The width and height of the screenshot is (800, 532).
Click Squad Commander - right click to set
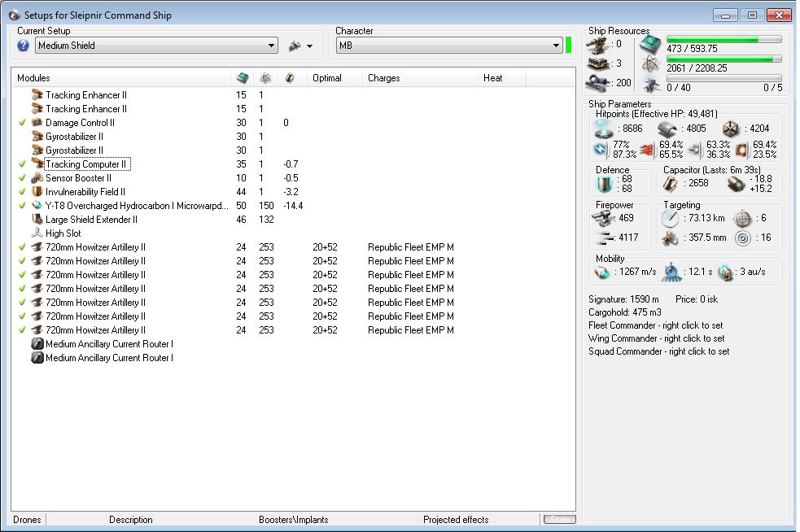coord(658,351)
